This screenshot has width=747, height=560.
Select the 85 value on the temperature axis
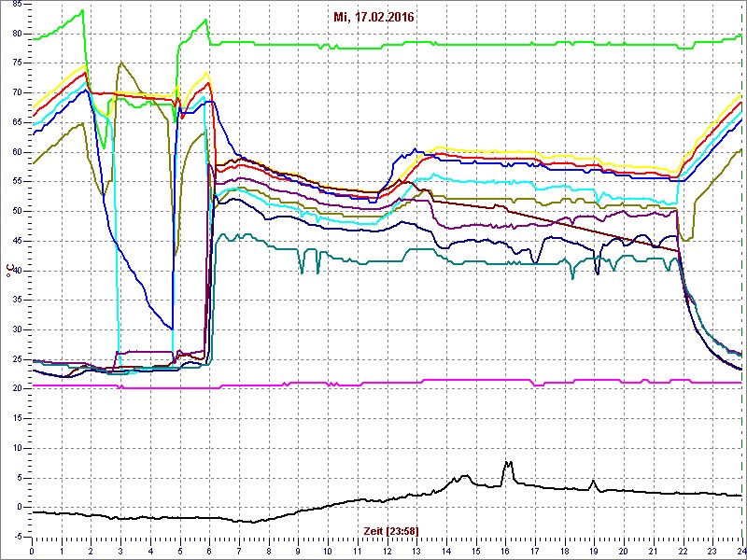(x=16, y=5)
